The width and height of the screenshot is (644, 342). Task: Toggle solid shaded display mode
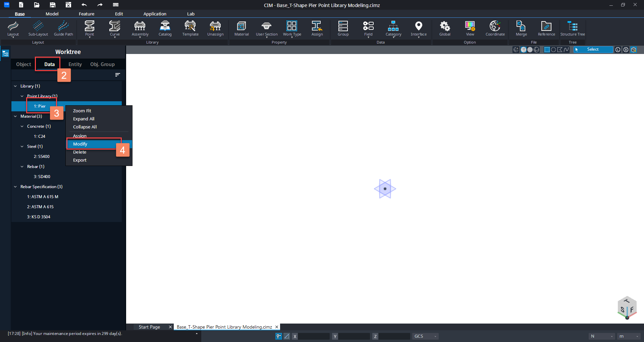530,50
